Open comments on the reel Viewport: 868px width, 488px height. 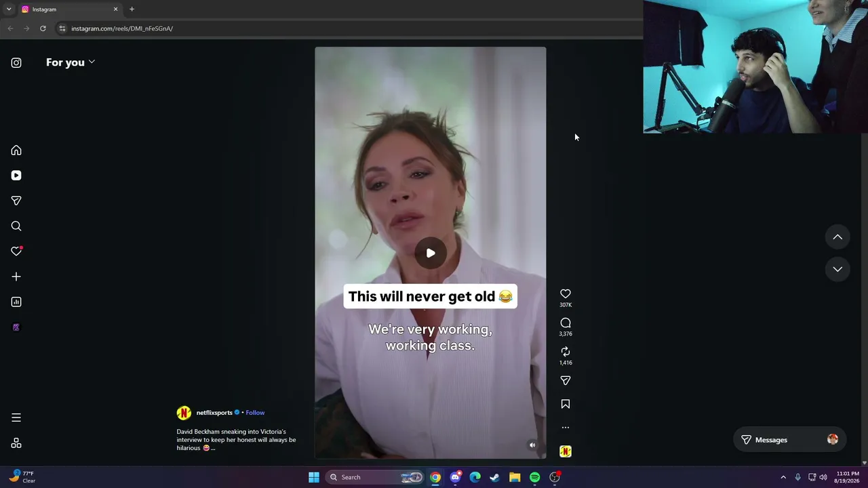tap(566, 323)
